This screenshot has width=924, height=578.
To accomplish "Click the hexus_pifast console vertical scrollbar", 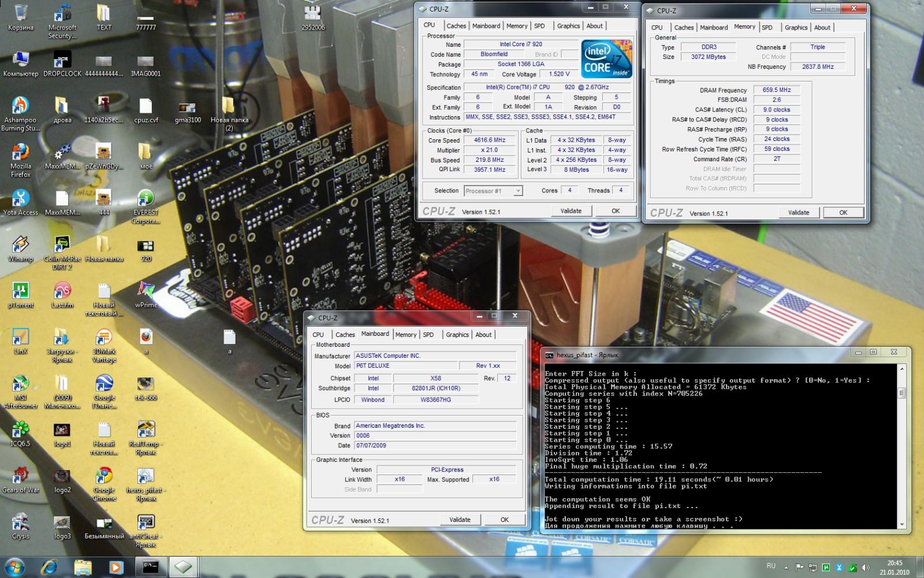I will coord(902,445).
